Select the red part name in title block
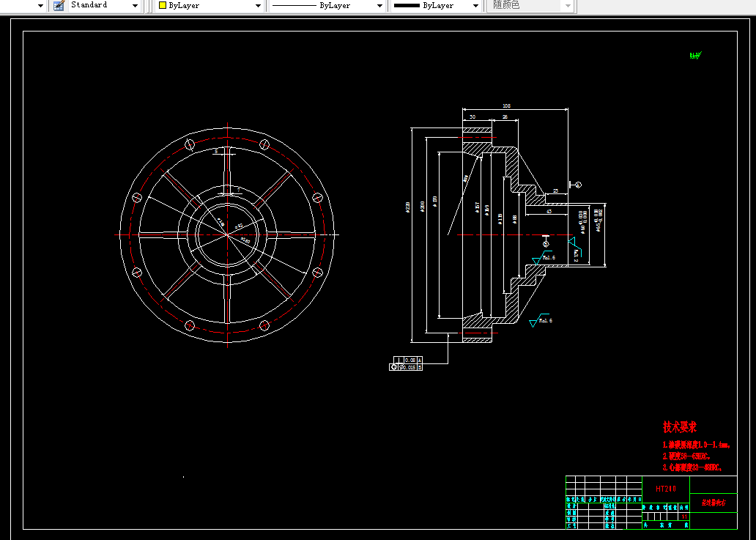Image resolution: width=756 pixels, height=540 pixels. [713, 504]
